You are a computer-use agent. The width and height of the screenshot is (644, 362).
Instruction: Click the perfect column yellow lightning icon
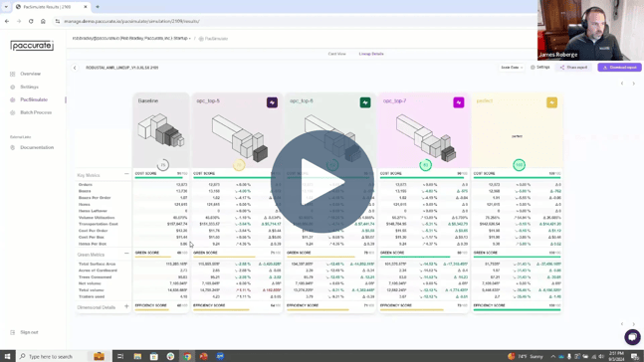[551, 102]
